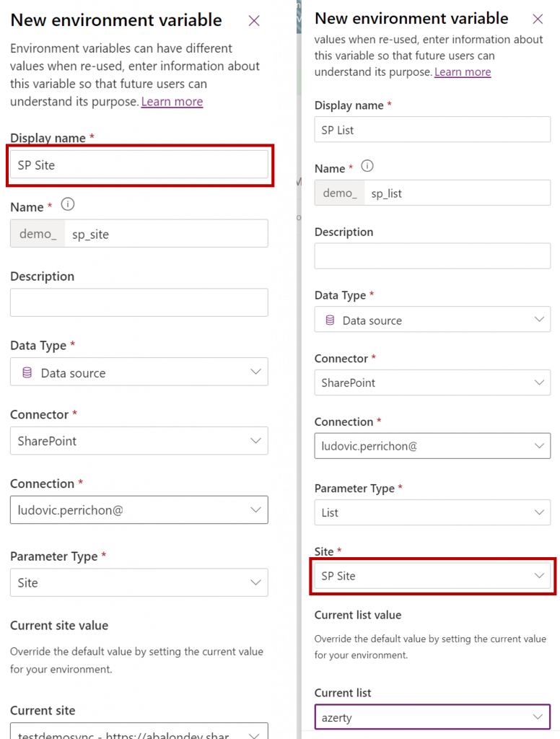Click Name field containing sp_site
The image size is (560, 739).
pyautogui.click(x=167, y=234)
